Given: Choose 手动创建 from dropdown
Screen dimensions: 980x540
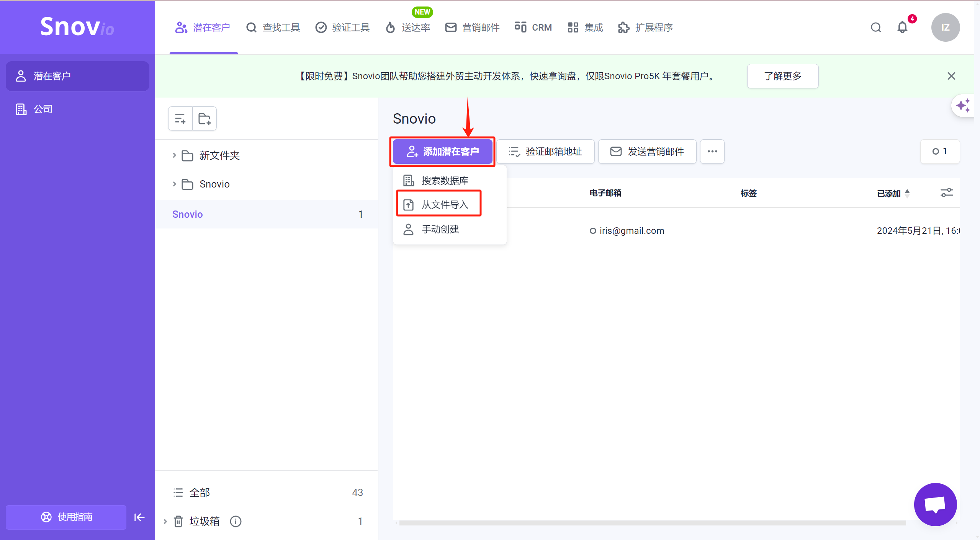Looking at the screenshot, I should click(450, 229).
